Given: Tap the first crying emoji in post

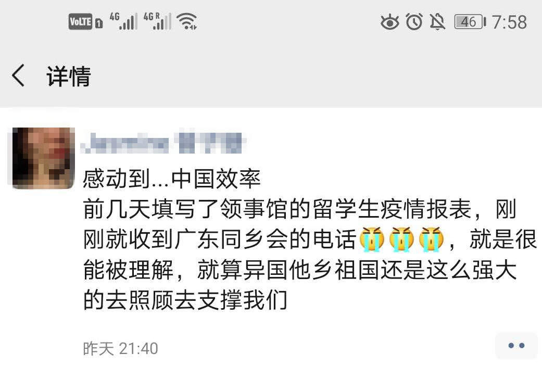Looking at the screenshot, I should [x=372, y=239].
